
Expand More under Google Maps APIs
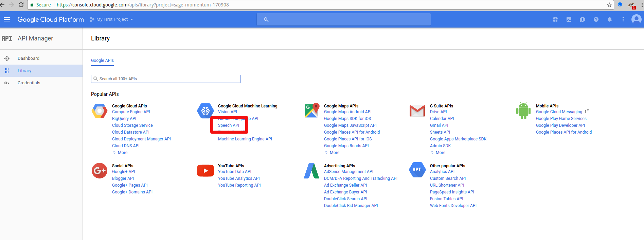pyautogui.click(x=334, y=153)
